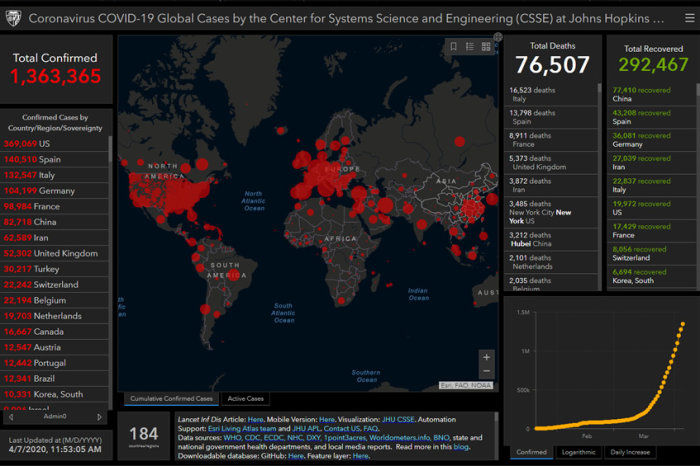This screenshot has height=466, width=700.
Task: Select the Logarithmic chart tab
Action: [579, 452]
